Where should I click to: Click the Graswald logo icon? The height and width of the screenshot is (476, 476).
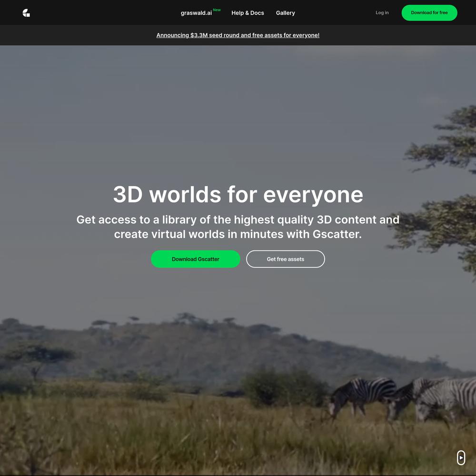click(26, 13)
